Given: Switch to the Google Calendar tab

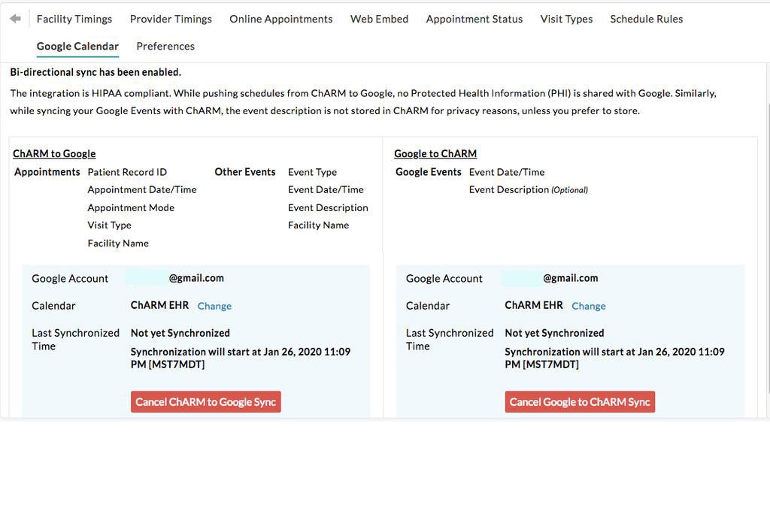Looking at the screenshot, I should (x=77, y=46).
